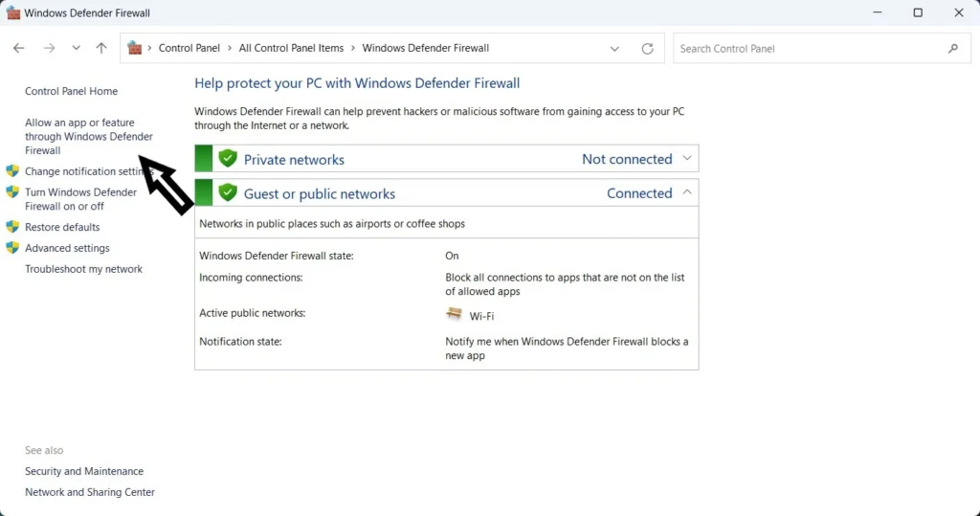Image resolution: width=980 pixels, height=516 pixels.
Task: Open Security and Maintenance
Action: click(84, 471)
